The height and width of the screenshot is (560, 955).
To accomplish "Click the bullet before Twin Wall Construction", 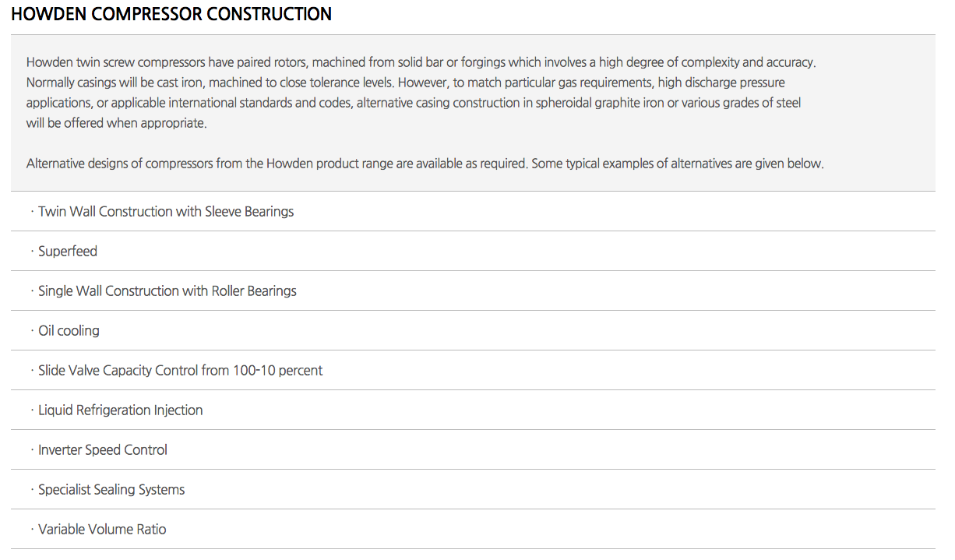I will tap(33, 212).
